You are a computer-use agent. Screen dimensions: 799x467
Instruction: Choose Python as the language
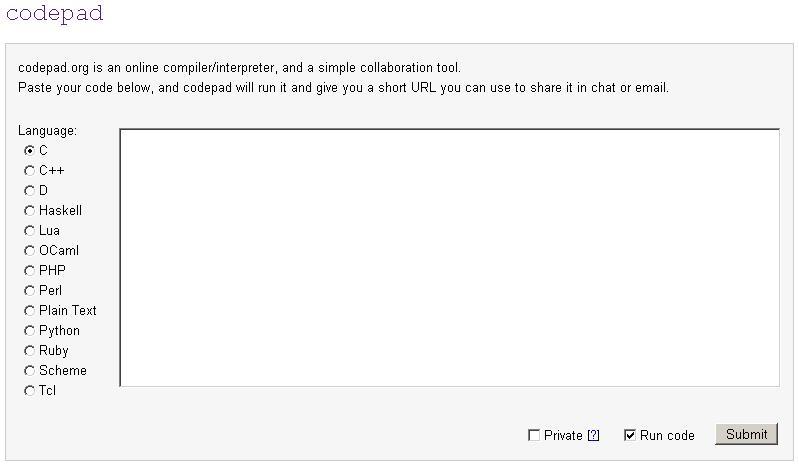pos(30,330)
